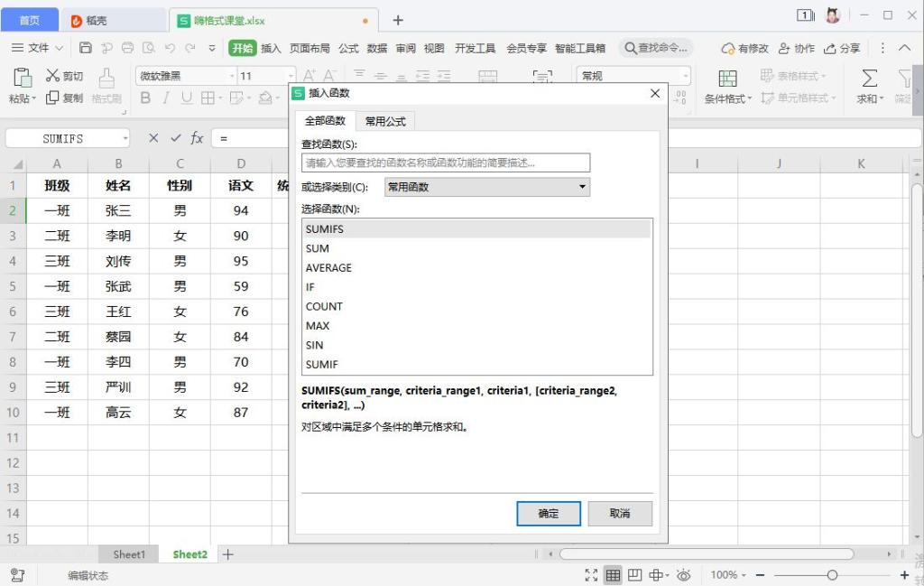Click the Cut (剪切) icon

click(x=52, y=77)
